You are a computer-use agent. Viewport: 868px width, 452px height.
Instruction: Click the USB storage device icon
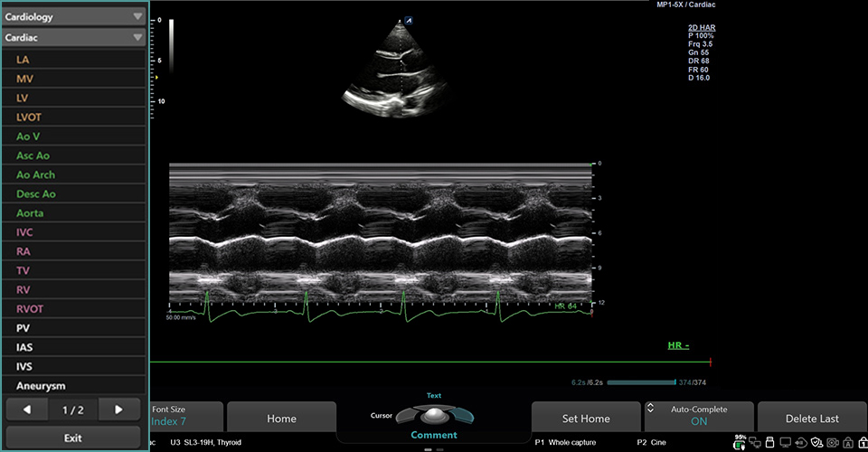(769, 442)
